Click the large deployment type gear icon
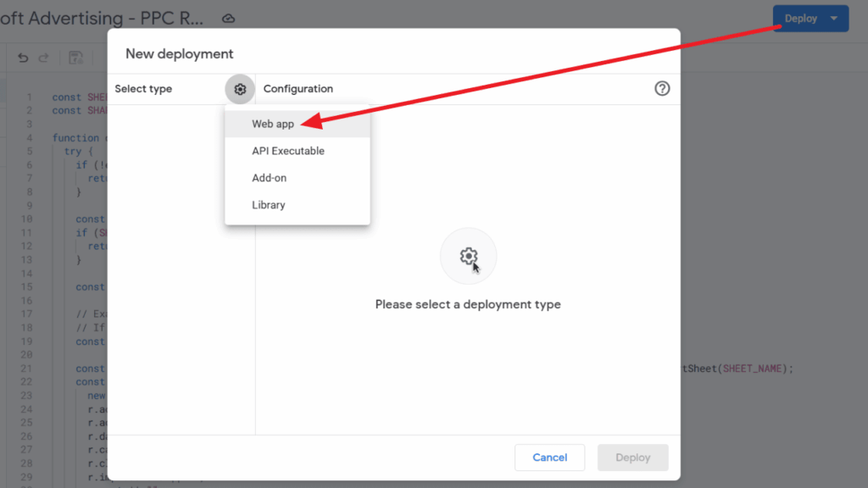 point(469,256)
